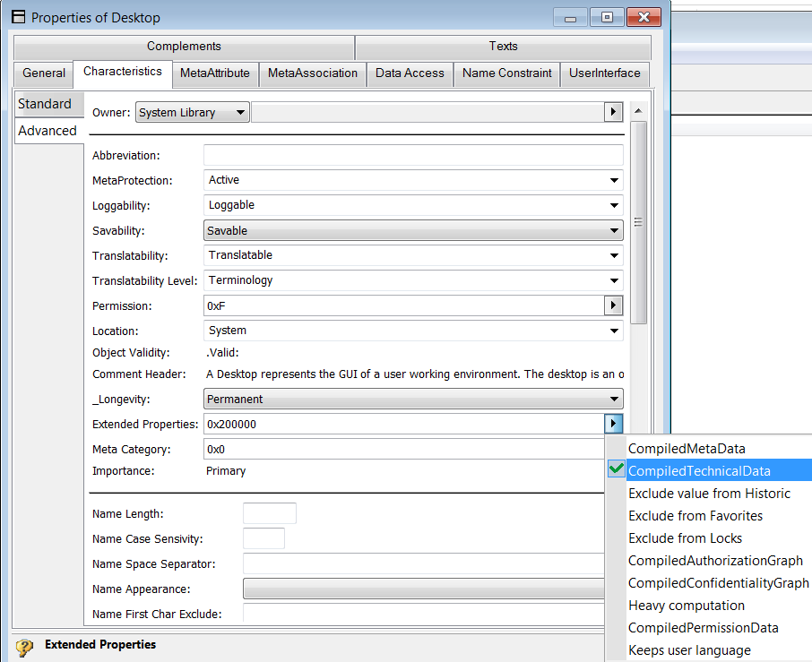Open the Extended Properties arrow button
The image size is (812, 662).
coord(613,424)
